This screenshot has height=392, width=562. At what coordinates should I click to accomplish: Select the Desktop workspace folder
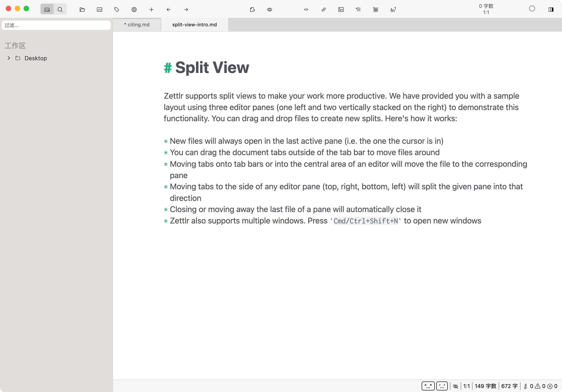[x=36, y=58]
